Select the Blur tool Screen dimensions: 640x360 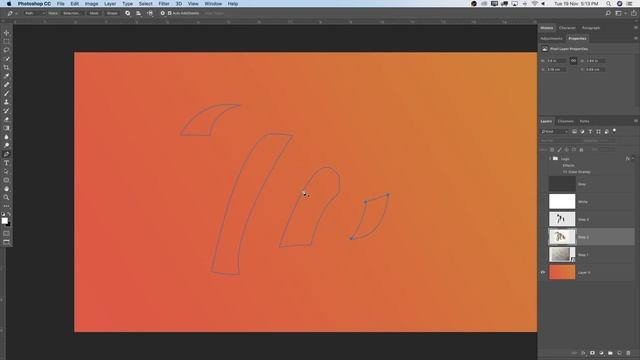[x=6, y=137]
